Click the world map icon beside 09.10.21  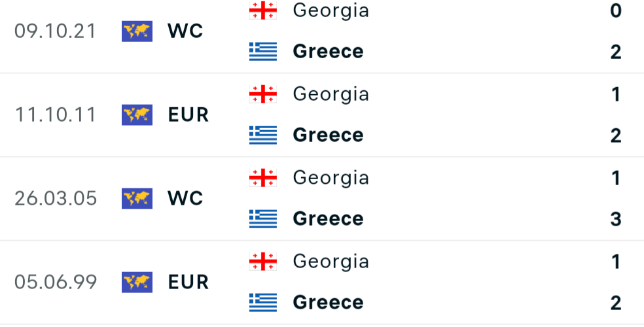pos(137,31)
